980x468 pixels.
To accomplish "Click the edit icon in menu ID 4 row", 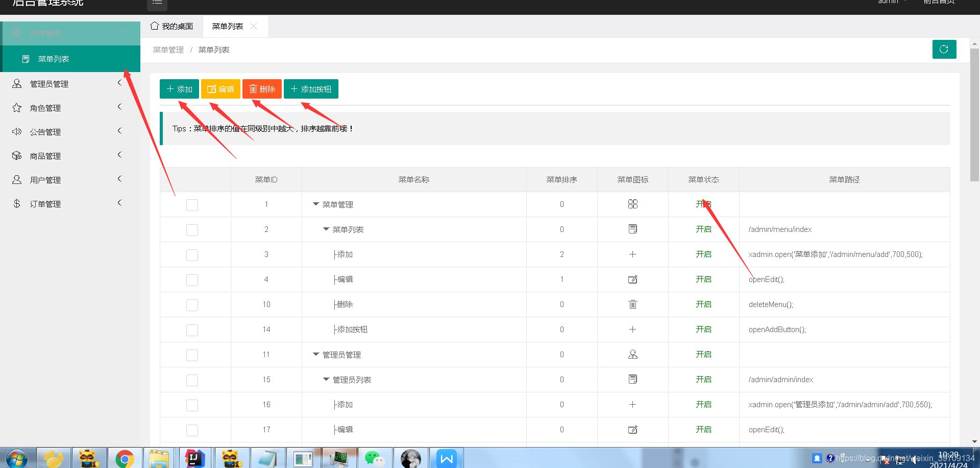I will pos(632,279).
